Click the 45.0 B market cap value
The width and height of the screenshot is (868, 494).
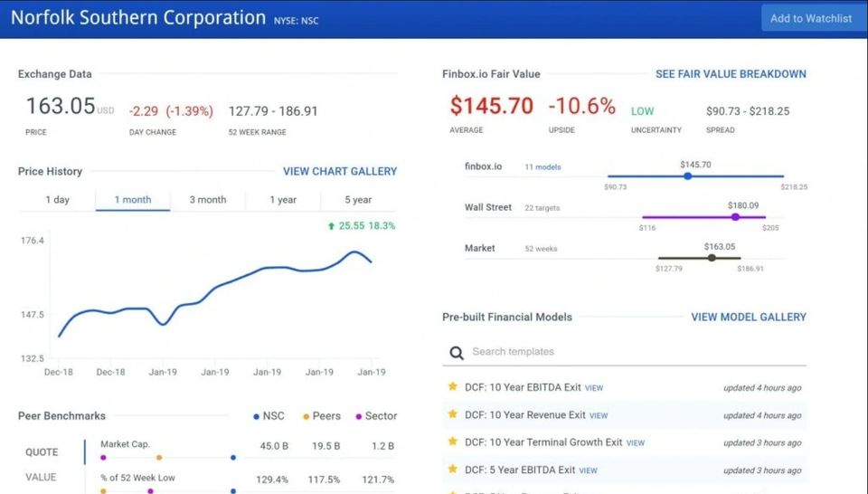274,446
